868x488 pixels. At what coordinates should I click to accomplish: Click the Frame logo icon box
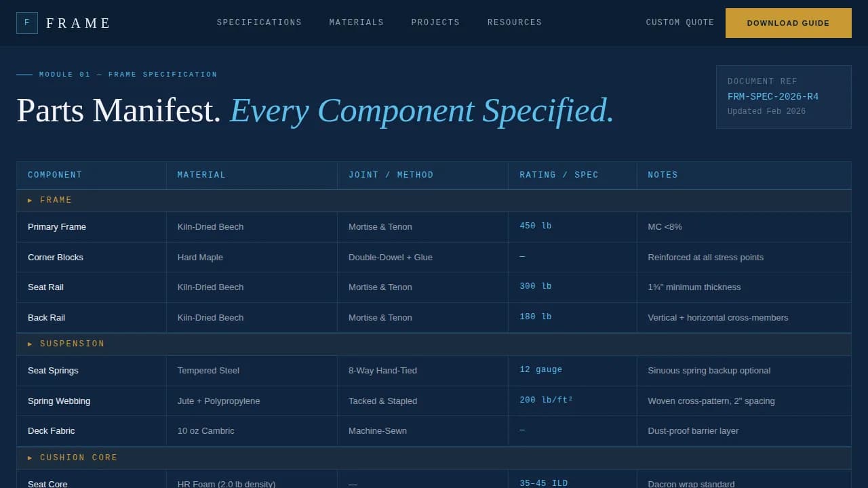tap(27, 23)
